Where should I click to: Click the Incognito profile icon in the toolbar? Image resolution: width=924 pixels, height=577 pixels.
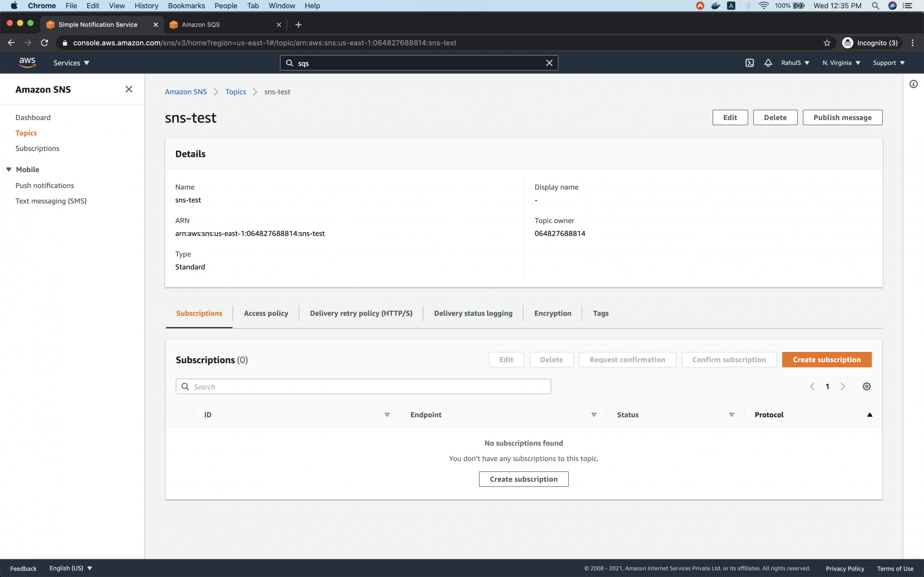click(847, 43)
